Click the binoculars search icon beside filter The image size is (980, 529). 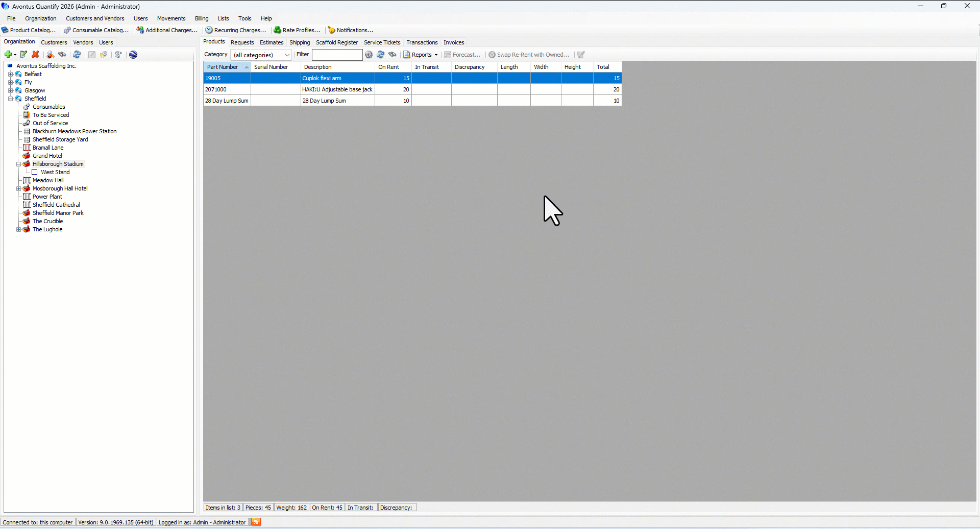point(393,55)
